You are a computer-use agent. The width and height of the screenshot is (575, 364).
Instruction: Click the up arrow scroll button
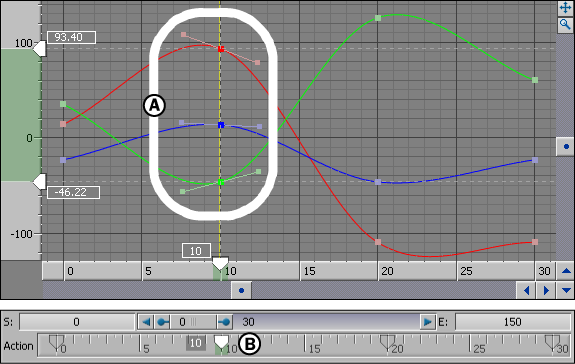(x=566, y=271)
